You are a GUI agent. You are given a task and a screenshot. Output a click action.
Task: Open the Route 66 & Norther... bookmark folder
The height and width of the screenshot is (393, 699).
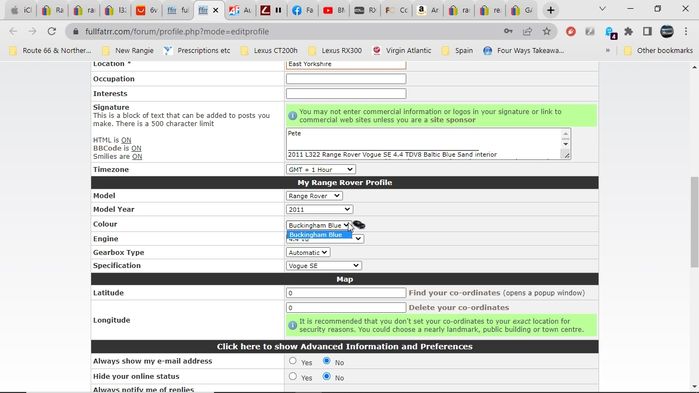50,51
